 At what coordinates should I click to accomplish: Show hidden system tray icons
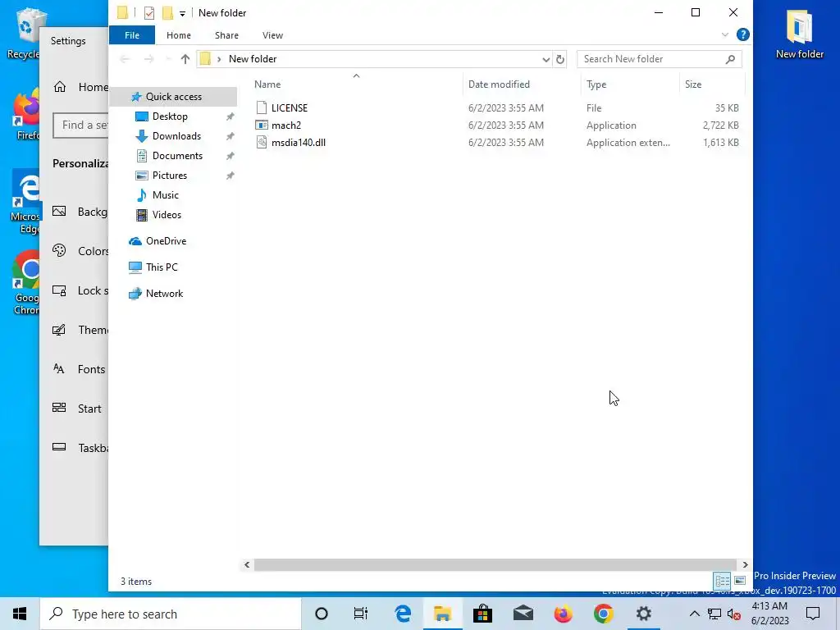tap(694, 614)
